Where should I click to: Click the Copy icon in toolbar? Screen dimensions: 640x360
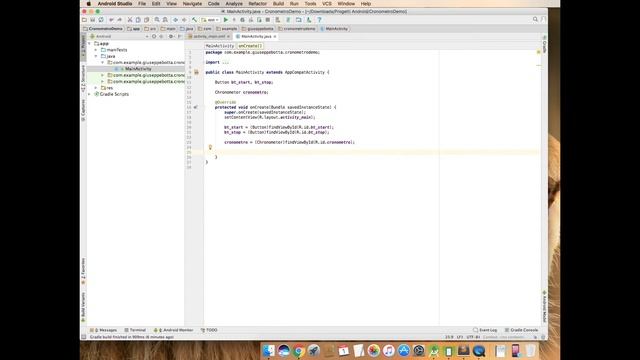click(138, 20)
